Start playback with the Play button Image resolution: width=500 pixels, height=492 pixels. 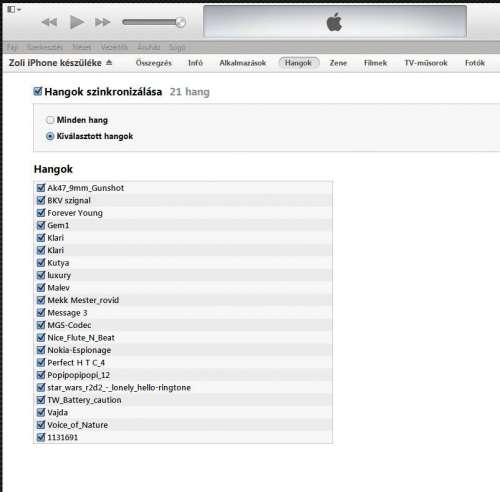click(x=77, y=22)
